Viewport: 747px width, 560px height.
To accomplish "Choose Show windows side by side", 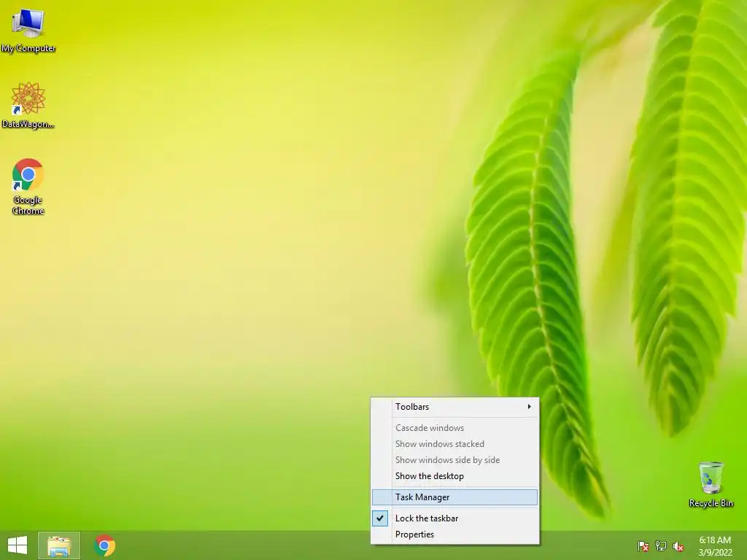I will (455, 460).
